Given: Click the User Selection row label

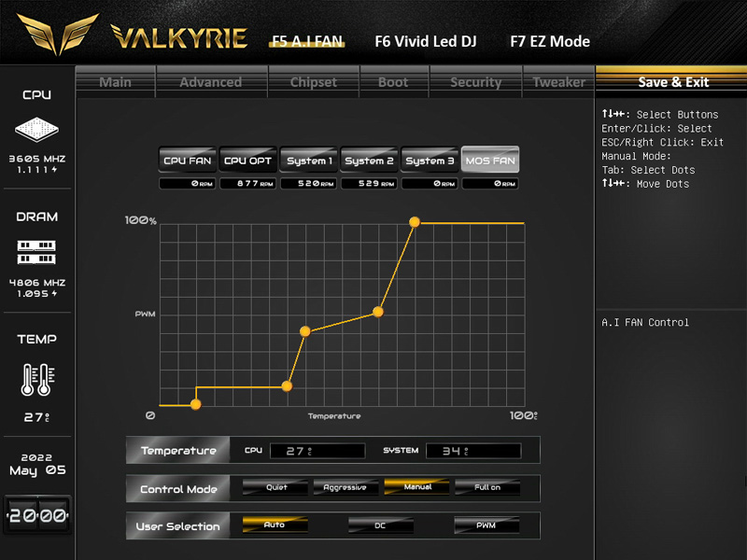Looking at the screenshot, I should 178,526.
